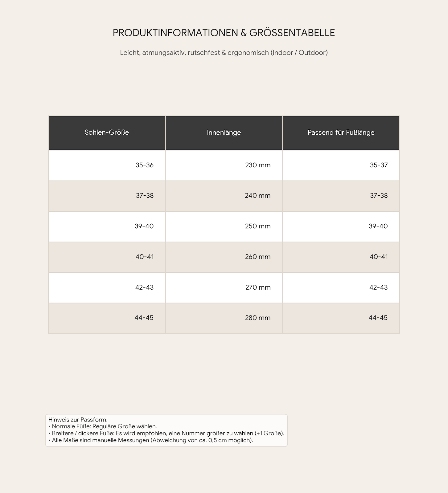
Task: Click the Innenlänge column header
Action: (x=224, y=133)
